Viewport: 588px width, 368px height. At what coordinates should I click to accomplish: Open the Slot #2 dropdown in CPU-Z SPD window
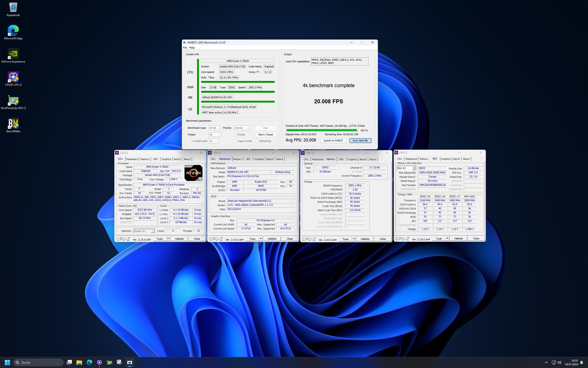coord(406,168)
